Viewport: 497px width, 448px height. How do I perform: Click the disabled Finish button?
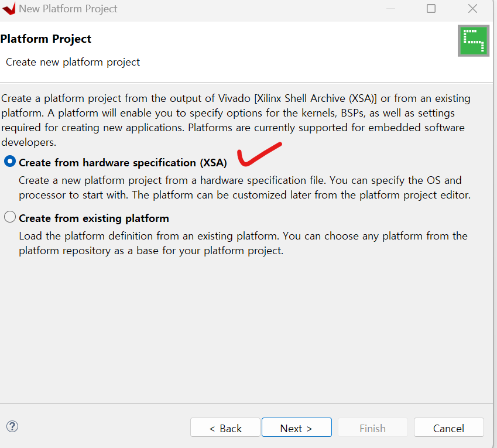373,428
